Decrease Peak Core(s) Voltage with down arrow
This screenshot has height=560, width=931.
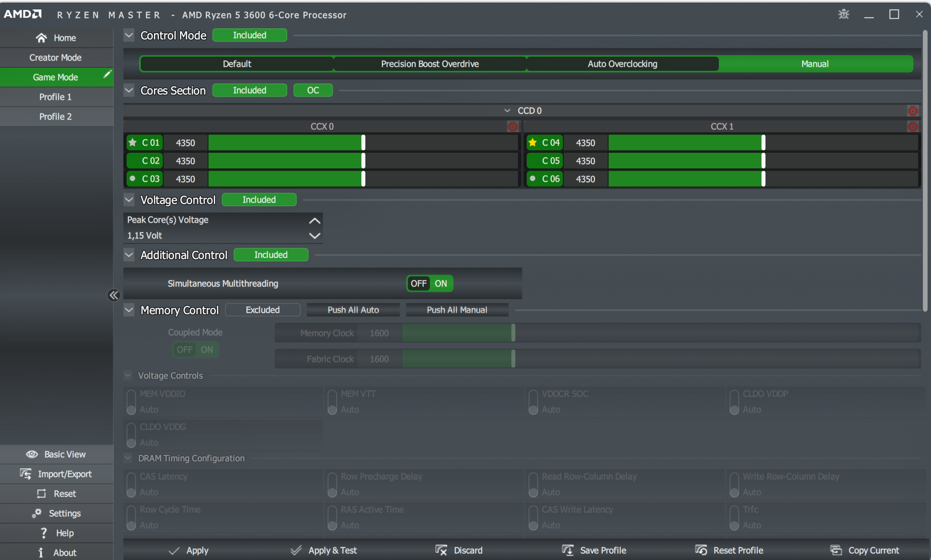pyautogui.click(x=315, y=236)
